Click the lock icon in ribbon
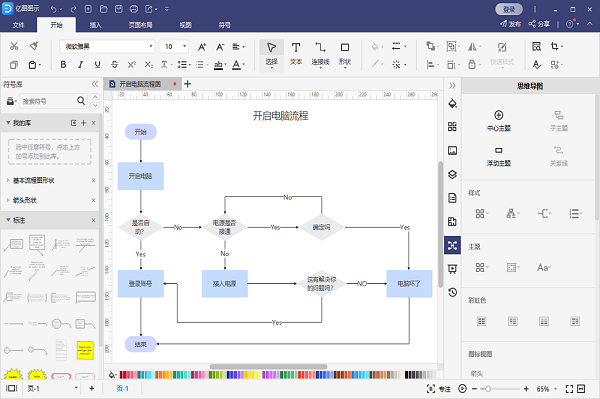The image size is (600, 399). pyautogui.click(x=472, y=64)
